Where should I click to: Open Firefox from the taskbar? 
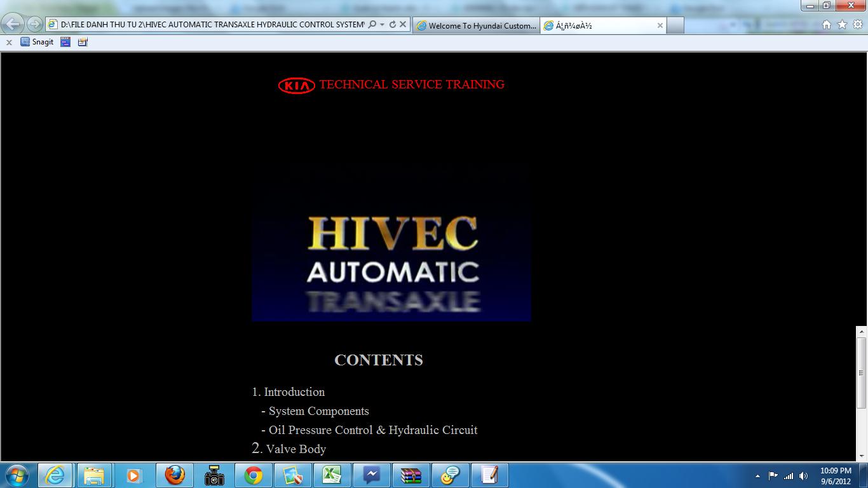[174, 475]
